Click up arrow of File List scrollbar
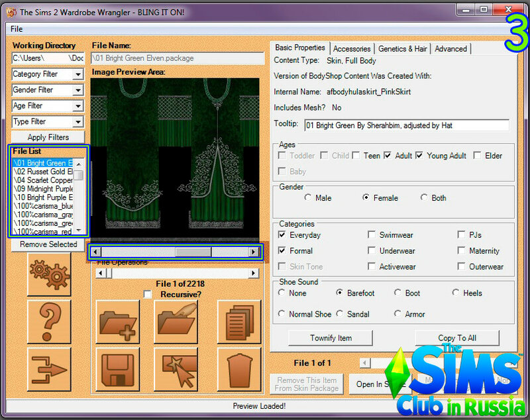 coord(79,164)
